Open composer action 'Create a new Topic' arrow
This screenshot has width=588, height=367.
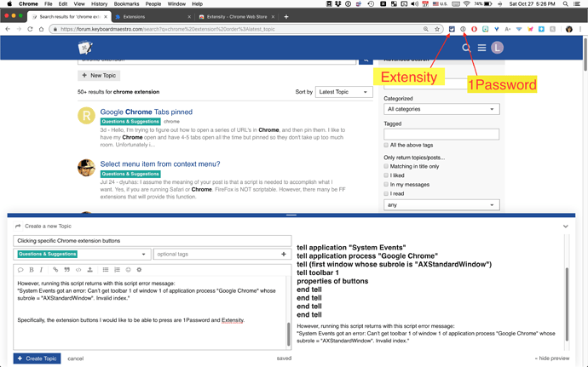coord(18,226)
